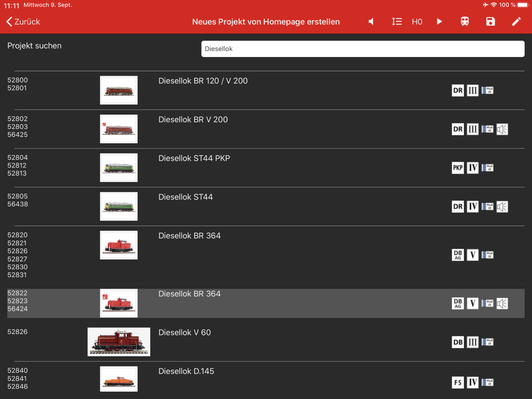Tap airplane mode icon in status bar
The width and height of the screenshot is (532, 399).
click(x=486, y=5)
